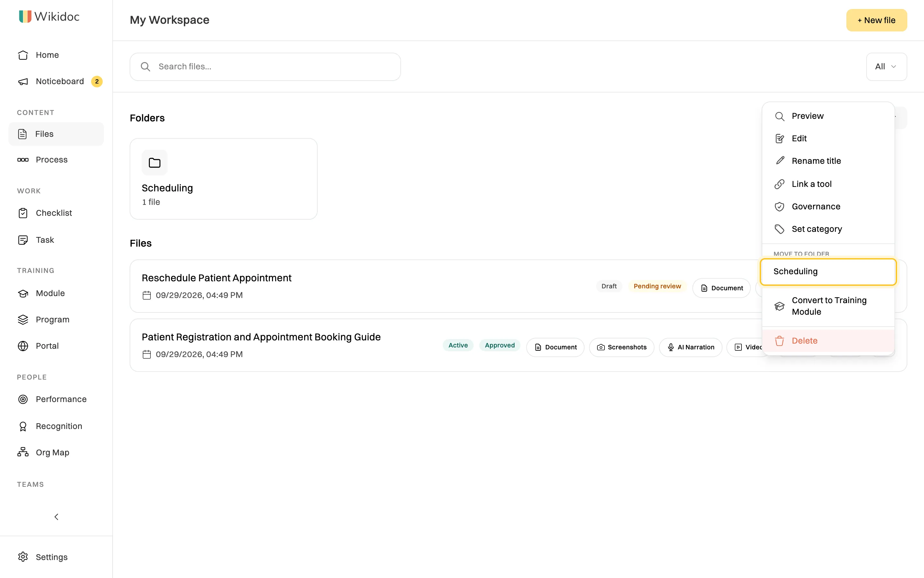Click the Approved status tag
The width and height of the screenshot is (924, 578).
pos(500,345)
